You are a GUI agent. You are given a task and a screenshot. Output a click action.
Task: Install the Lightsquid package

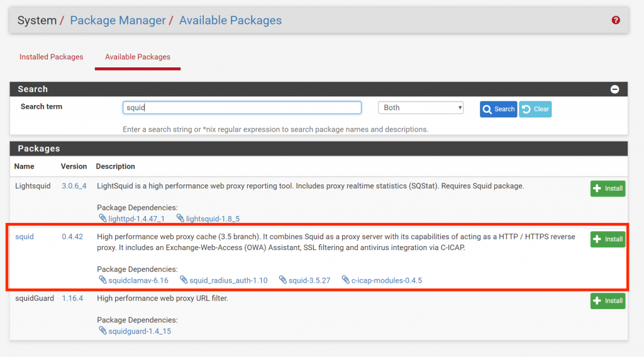[x=608, y=188]
